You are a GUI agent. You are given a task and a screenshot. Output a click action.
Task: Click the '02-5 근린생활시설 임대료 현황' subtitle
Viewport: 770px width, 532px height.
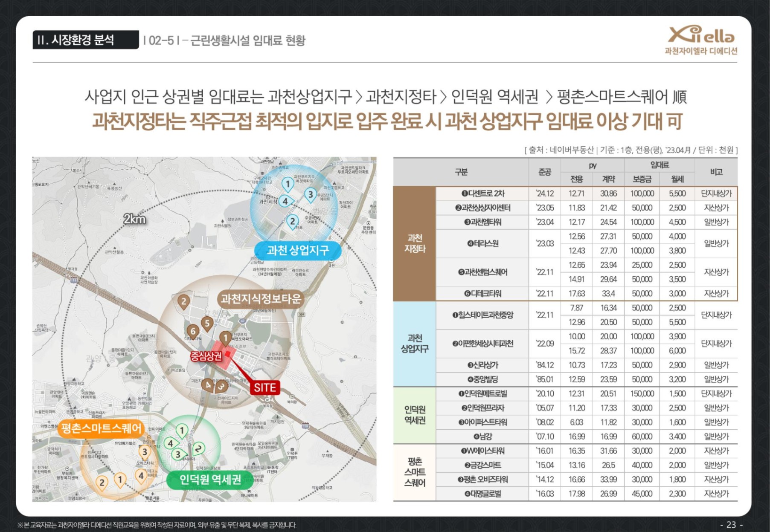[224, 40]
